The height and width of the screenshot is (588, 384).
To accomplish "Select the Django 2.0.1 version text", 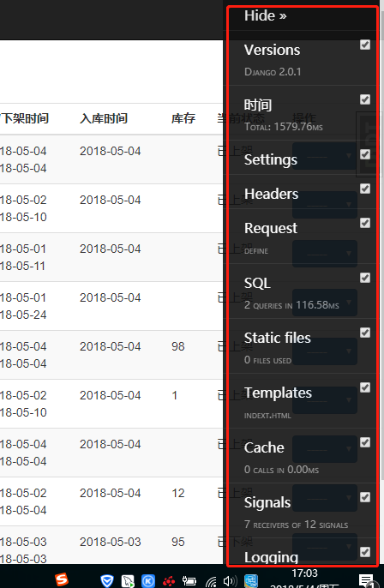I will [273, 72].
